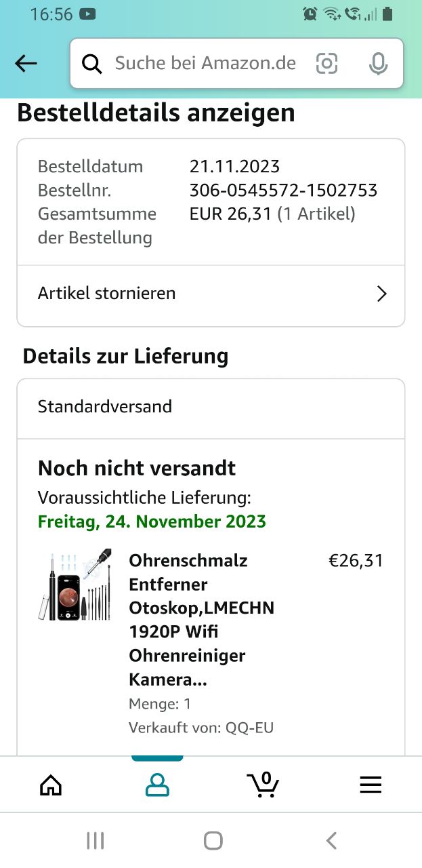Open the Home tab icon
The height and width of the screenshot is (868, 422).
pyautogui.click(x=51, y=785)
